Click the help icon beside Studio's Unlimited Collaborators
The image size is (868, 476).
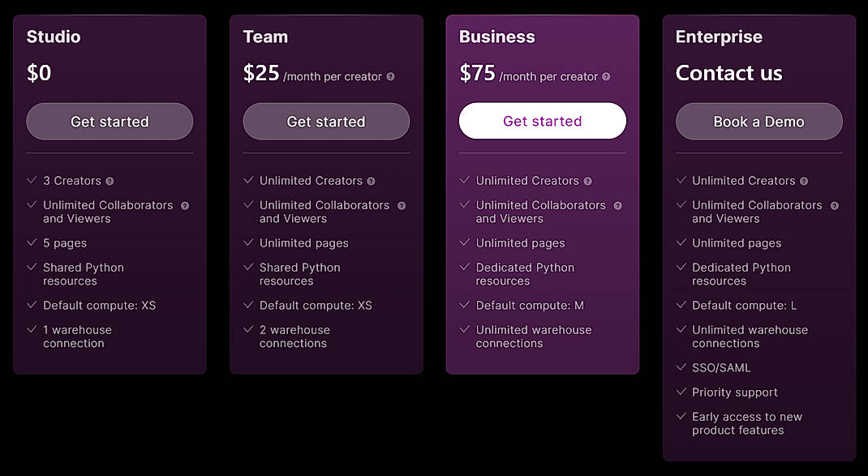[184, 205]
